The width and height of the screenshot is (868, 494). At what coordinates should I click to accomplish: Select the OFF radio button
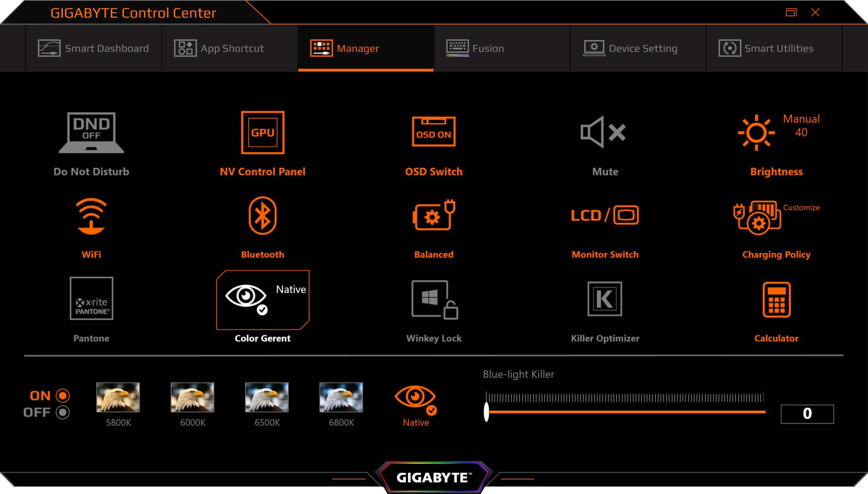(63, 413)
